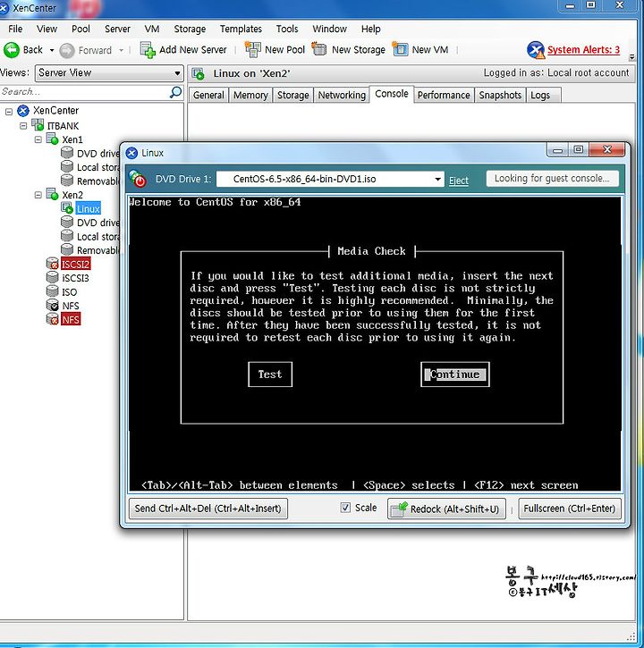This screenshot has width=644, height=648.
Task: Click the Redock (Alt+Shift+U) button
Action: coord(446,509)
